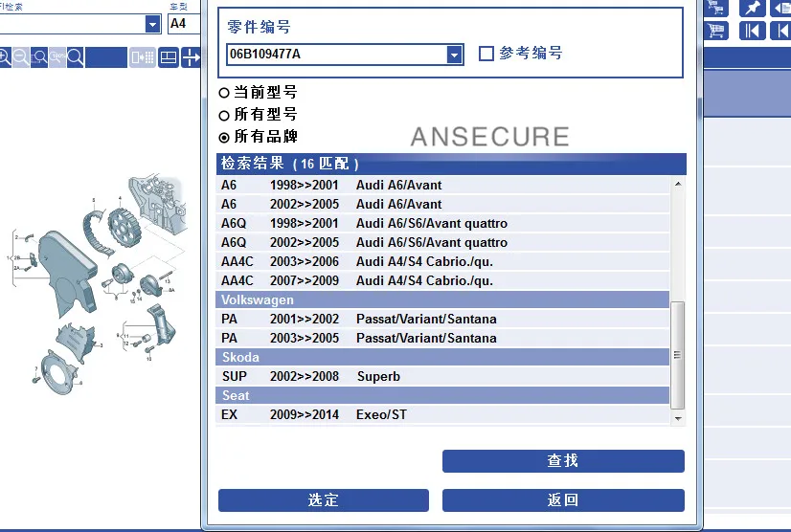The image size is (791, 532).
Task: Click the greyed panel-to-grid transfer icon
Action: click(142, 57)
